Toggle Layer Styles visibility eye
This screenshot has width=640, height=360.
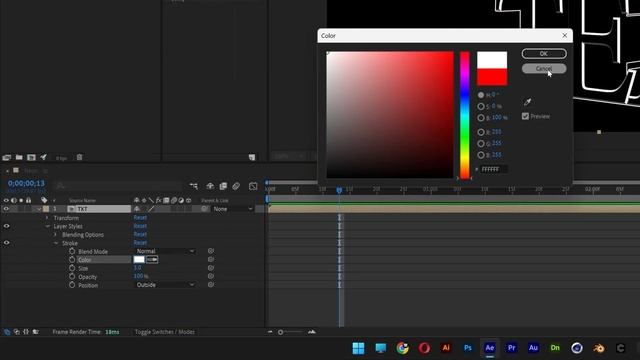6,226
